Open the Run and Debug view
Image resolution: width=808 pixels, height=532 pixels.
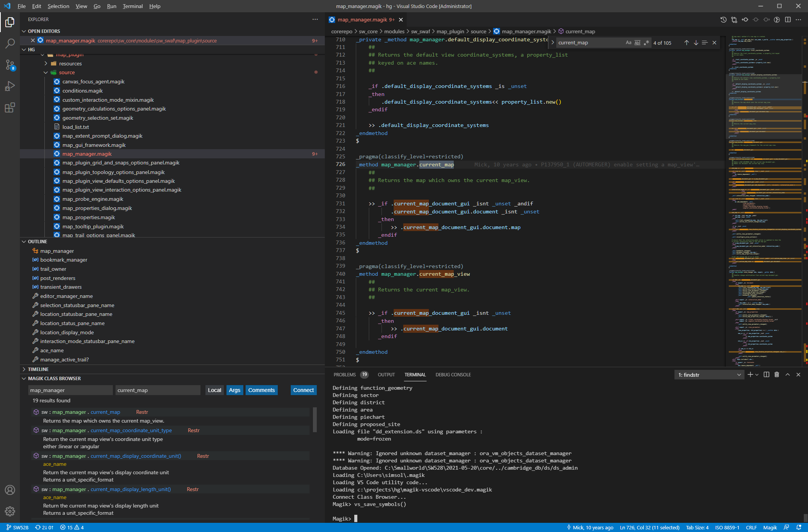click(x=10, y=86)
